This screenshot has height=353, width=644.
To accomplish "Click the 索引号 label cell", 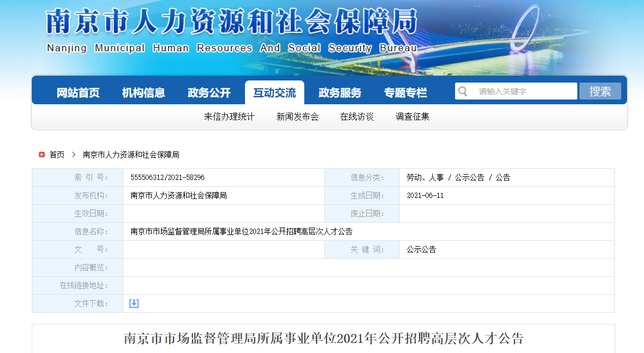I will pos(77,178).
